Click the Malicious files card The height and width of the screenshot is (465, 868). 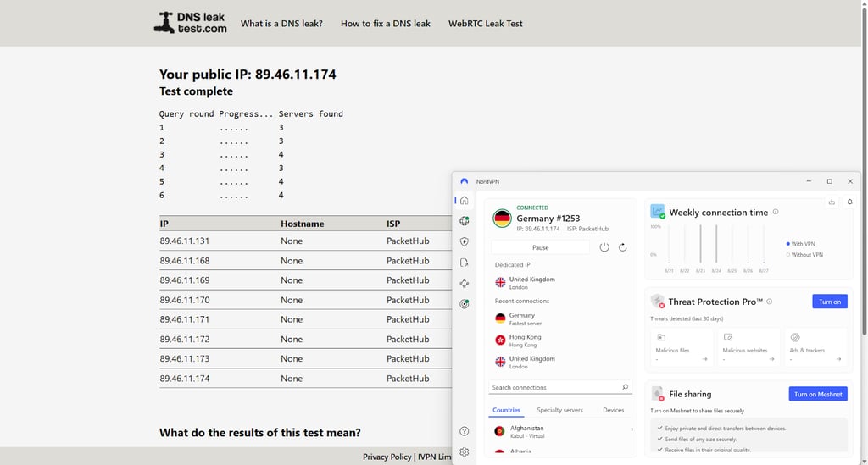pos(682,347)
